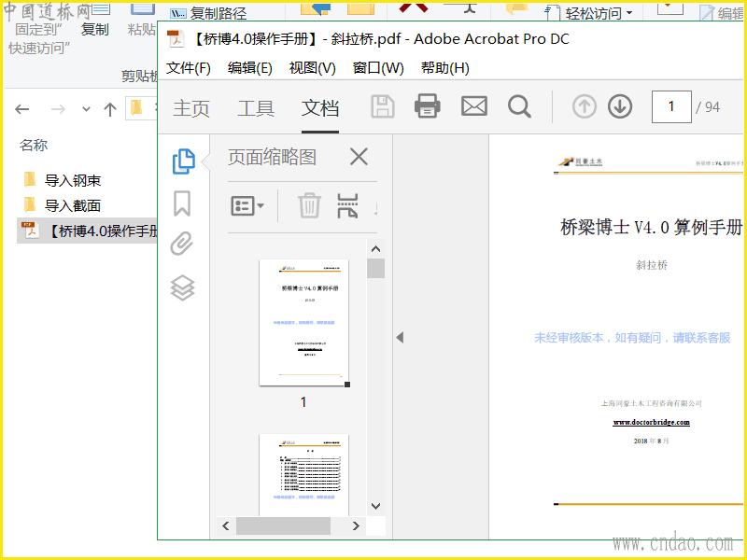Viewport: 747px width, 560px height.
Task: Open the 窗口(W) menu
Action: [x=378, y=68]
